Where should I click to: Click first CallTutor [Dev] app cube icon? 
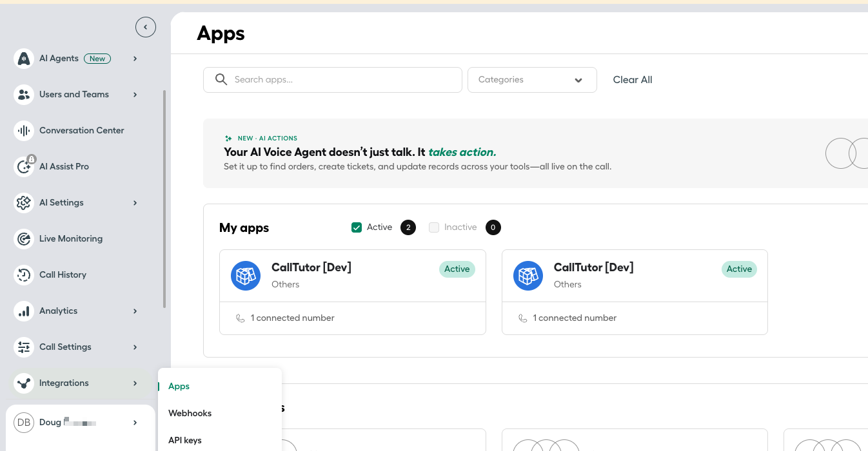tap(246, 276)
